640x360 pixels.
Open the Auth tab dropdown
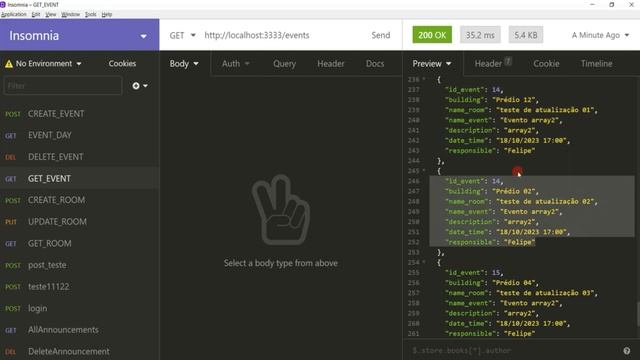pos(236,64)
